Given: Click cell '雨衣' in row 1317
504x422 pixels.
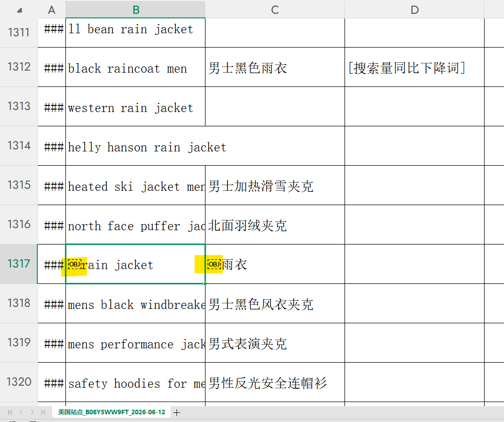Looking at the screenshot, I should [x=275, y=264].
